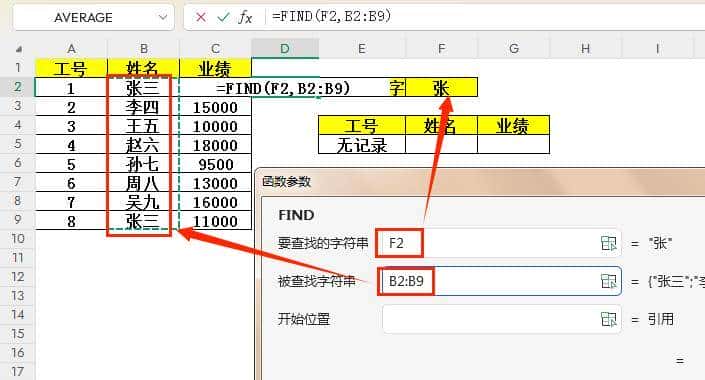Select column I header
This screenshot has height=380, width=705.
657,49
